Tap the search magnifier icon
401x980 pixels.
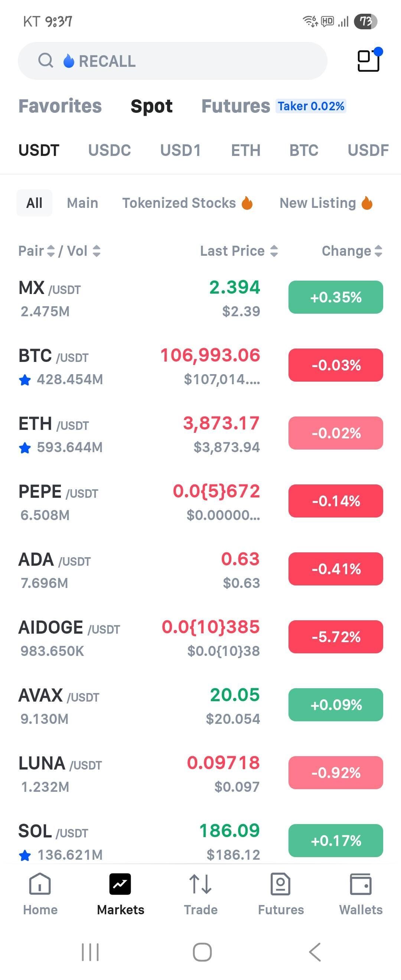coord(46,60)
